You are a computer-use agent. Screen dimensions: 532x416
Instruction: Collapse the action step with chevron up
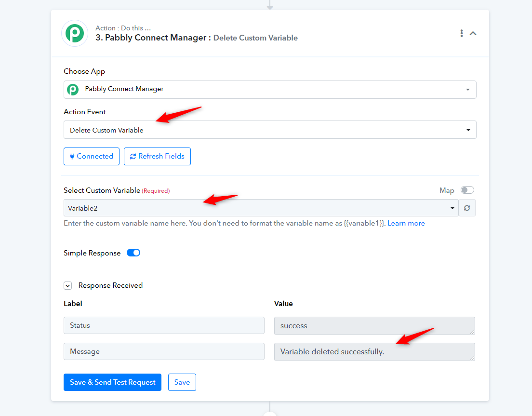pos(473,33)
